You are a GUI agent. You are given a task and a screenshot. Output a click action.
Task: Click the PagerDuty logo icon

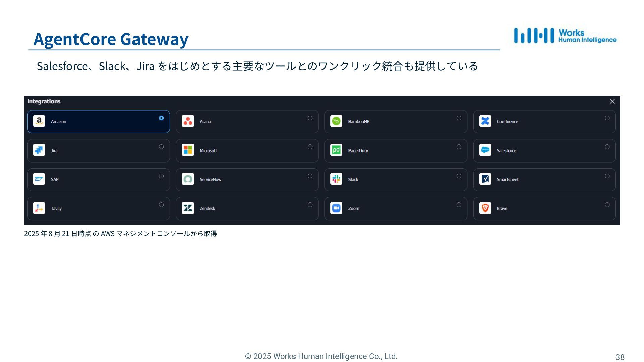click(x=336, y=150)
